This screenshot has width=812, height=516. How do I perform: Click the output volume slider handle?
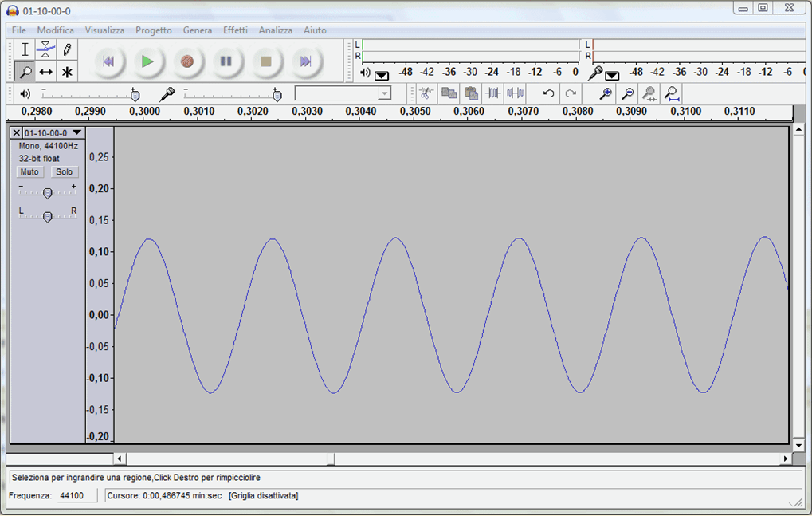pos(135,96)
